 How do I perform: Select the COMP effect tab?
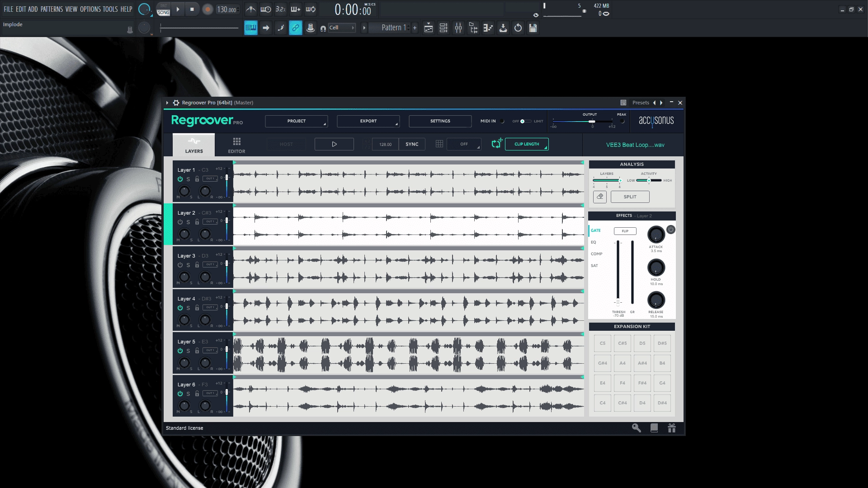click(596, 254)
